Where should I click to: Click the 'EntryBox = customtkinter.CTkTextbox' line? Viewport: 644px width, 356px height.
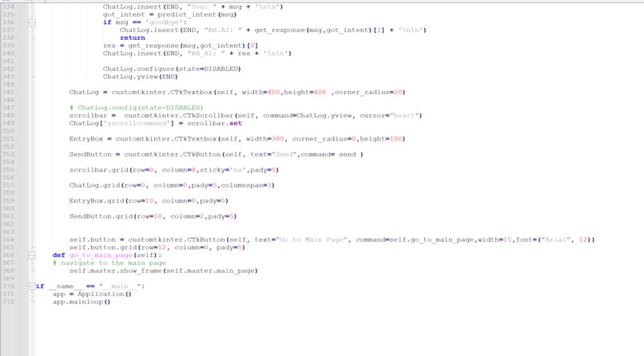(237, 139)
